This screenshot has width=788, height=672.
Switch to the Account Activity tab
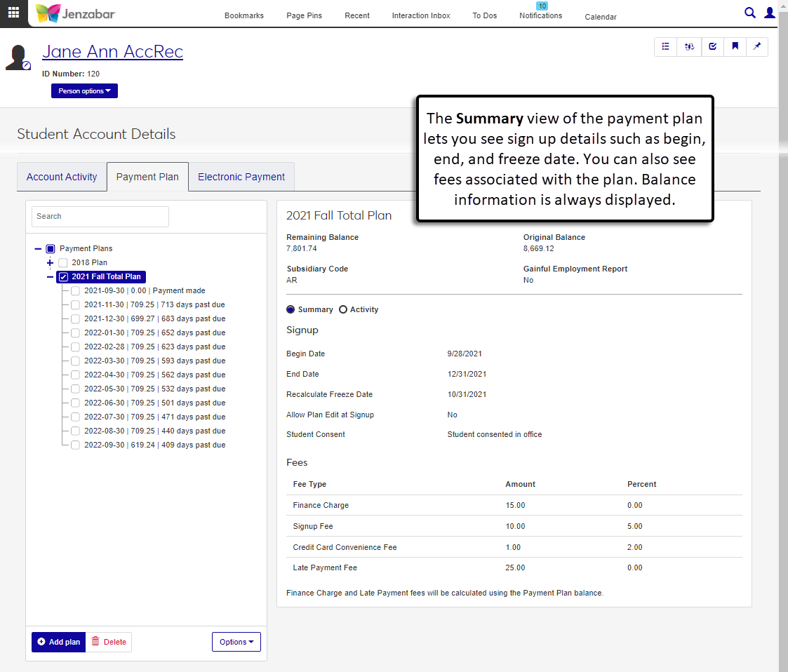coord(62,177)
